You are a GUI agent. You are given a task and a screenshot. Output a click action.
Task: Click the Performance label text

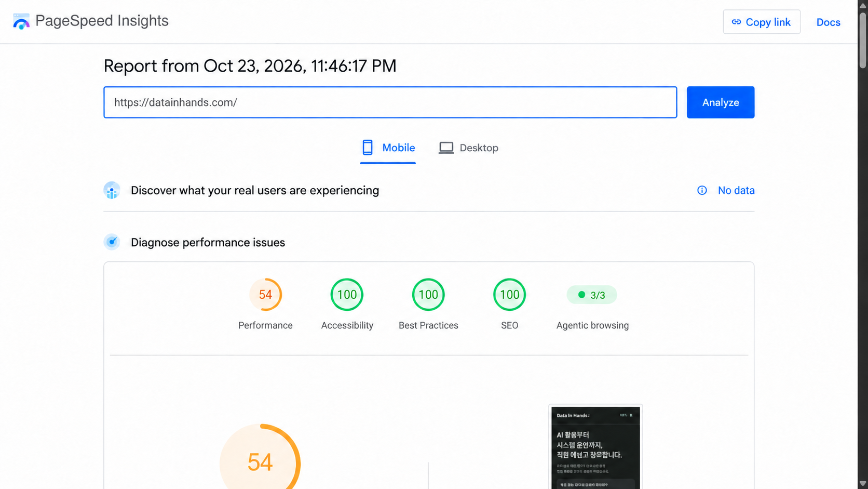(x=265, y=325)
